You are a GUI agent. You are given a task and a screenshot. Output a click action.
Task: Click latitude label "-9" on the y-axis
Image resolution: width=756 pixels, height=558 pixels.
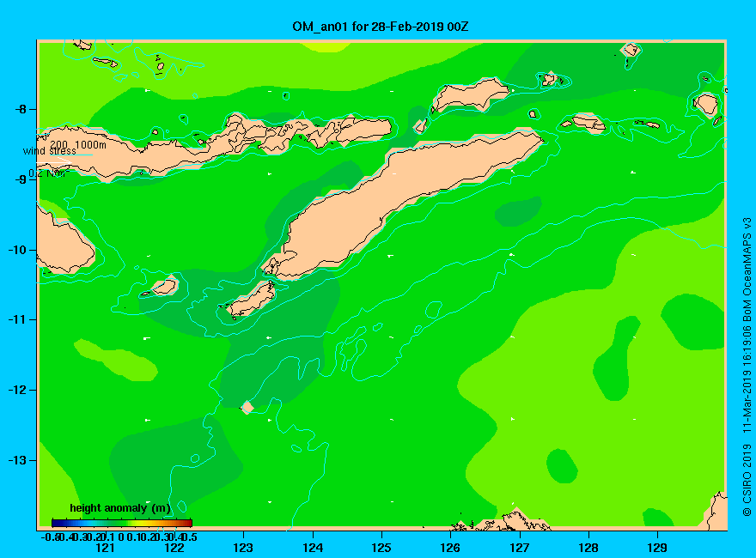point(21,179)
